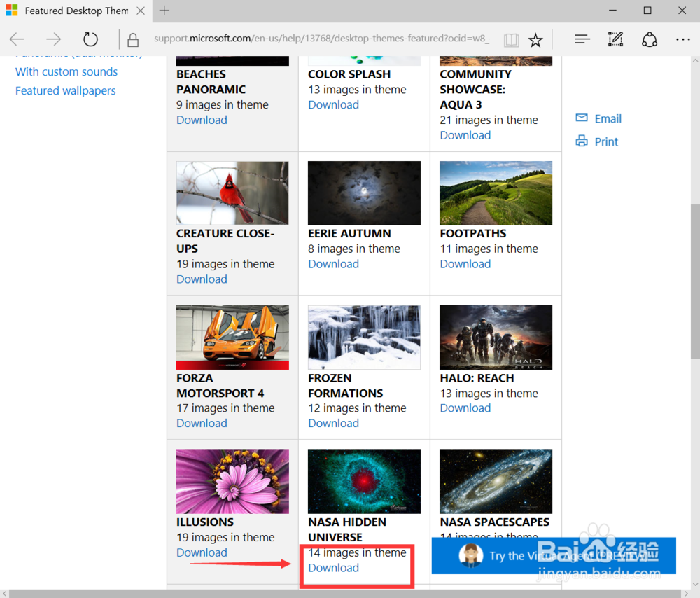
Task: Click the orange car Forza thumbnail
Action: coord(232,338)
